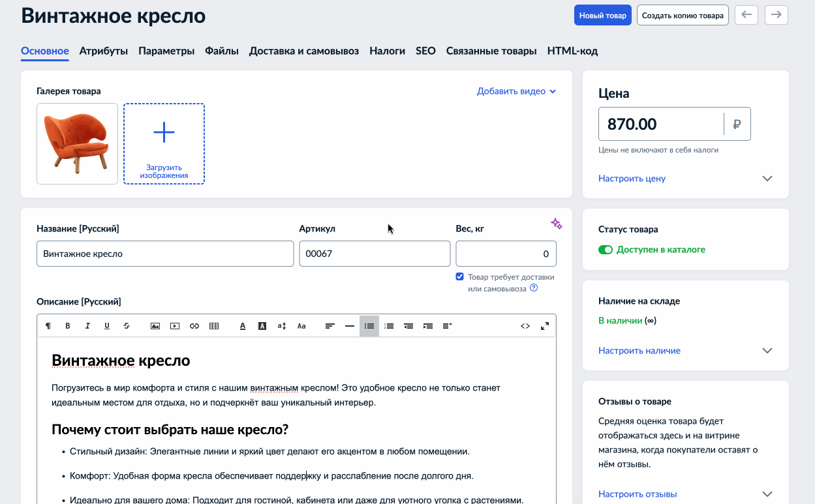
Task: Insert horizontal line in description
Action: 350,326
